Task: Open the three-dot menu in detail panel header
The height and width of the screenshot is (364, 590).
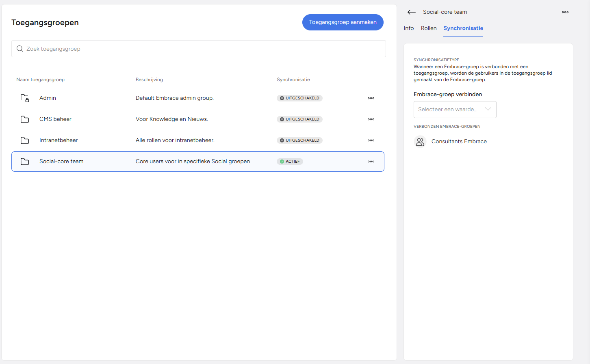Action: click(565, 12)
